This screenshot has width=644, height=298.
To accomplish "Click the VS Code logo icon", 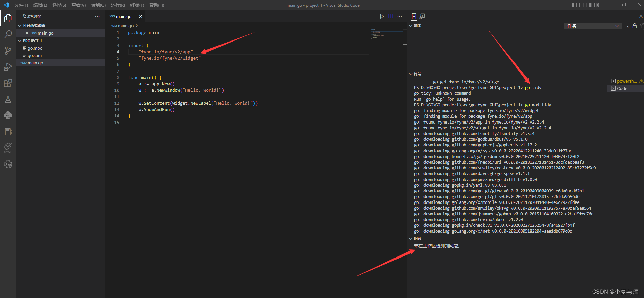I will click(6, 5).
